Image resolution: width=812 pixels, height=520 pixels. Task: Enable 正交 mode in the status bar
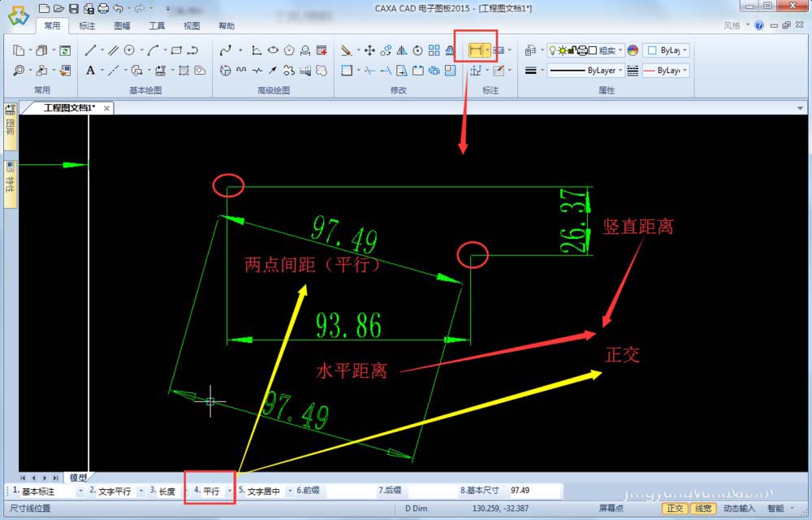point(675,508)
